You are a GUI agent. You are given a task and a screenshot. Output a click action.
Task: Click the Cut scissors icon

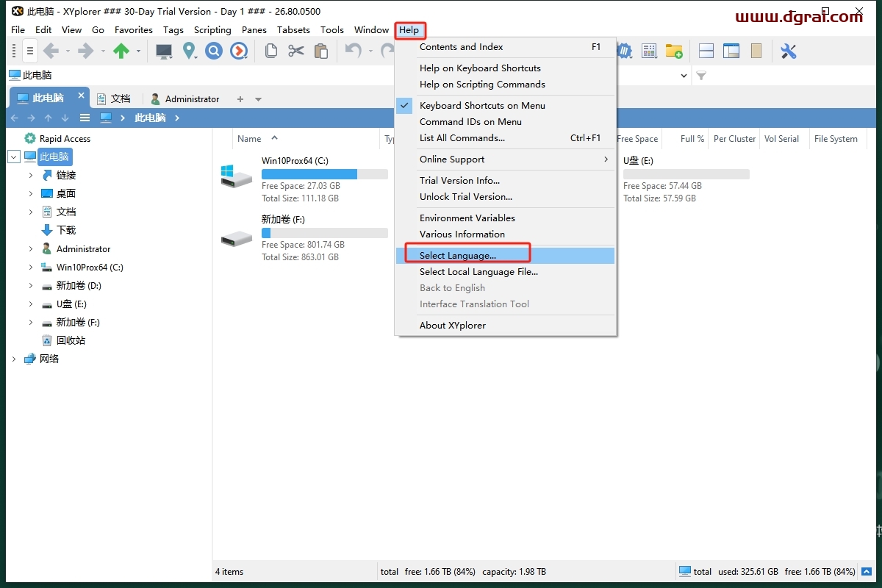[x=296, y=51]
